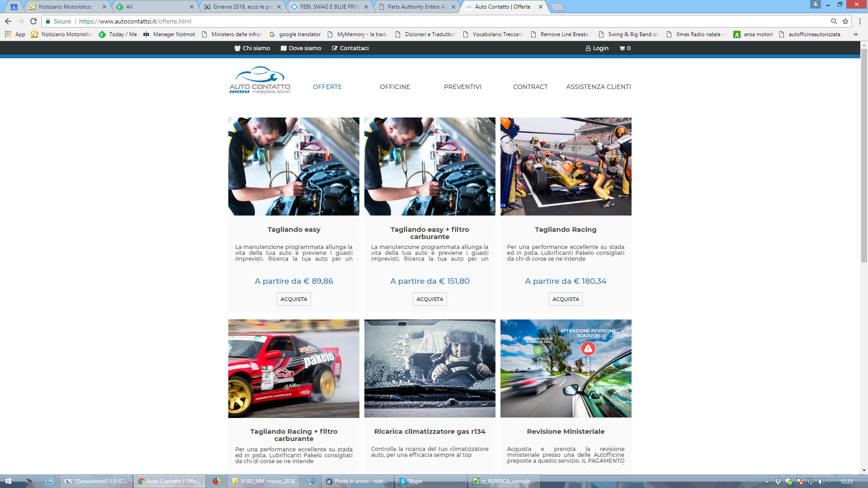
Task: Open Today / Me bookmark
Action: pyautogui.click(x=118, y=34)
